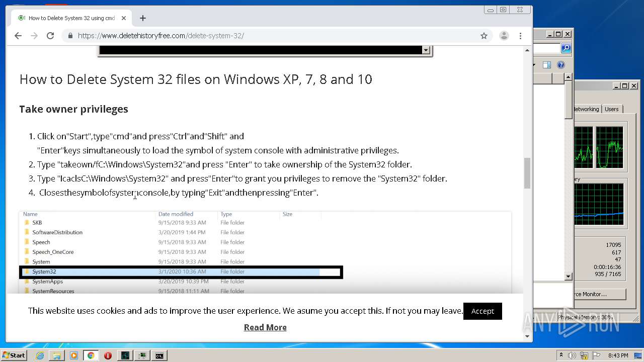644x362 pixels.
Task: Open Action Center flag icon
Action: [596, 355]
